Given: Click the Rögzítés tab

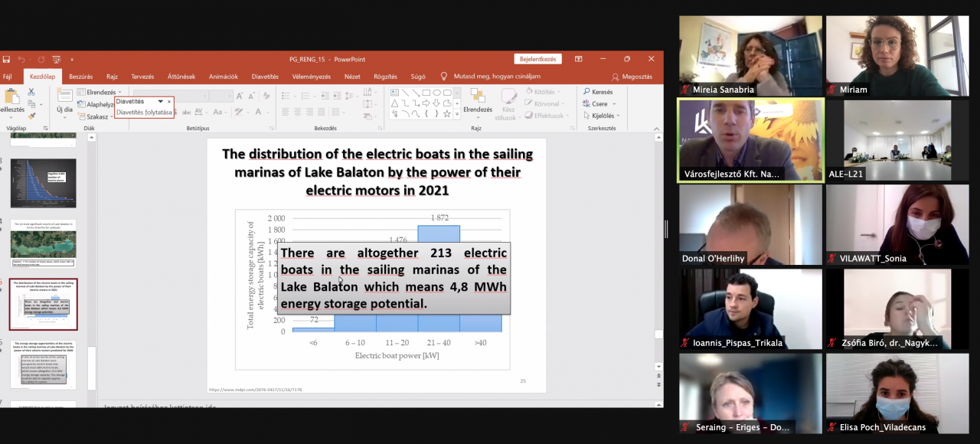Looking at the screenshot, I should click(x=385, y=77).
